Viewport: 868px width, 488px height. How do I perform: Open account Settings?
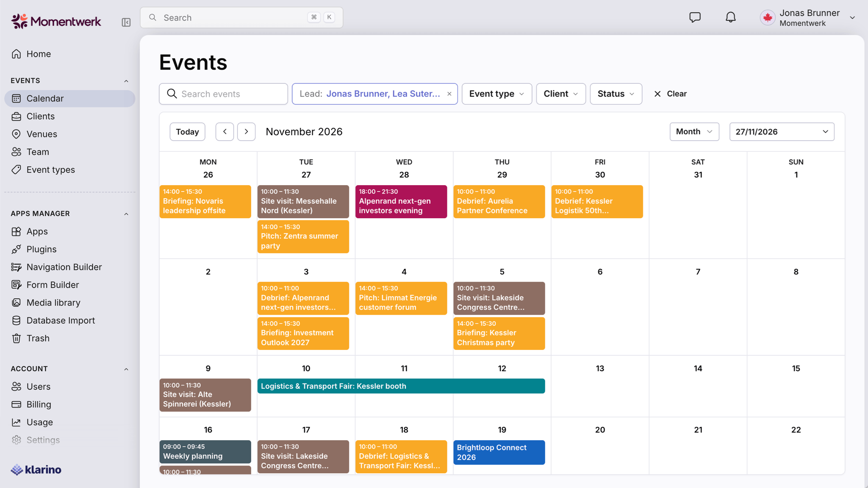pos(70,440)
